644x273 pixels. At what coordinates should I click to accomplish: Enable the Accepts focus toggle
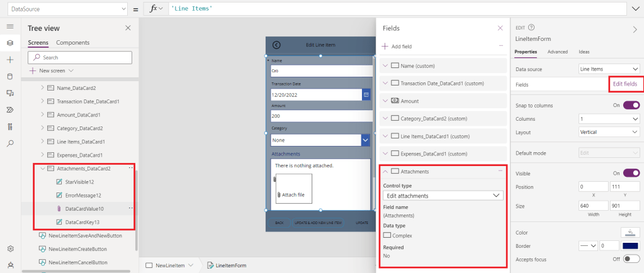631,259
